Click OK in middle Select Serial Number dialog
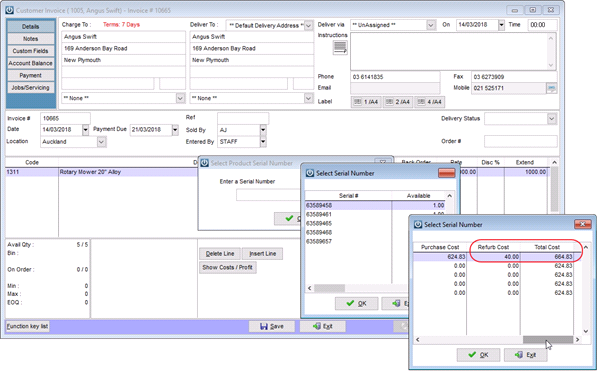This screenshot has height=377, width=602. (x=357, y=303)
